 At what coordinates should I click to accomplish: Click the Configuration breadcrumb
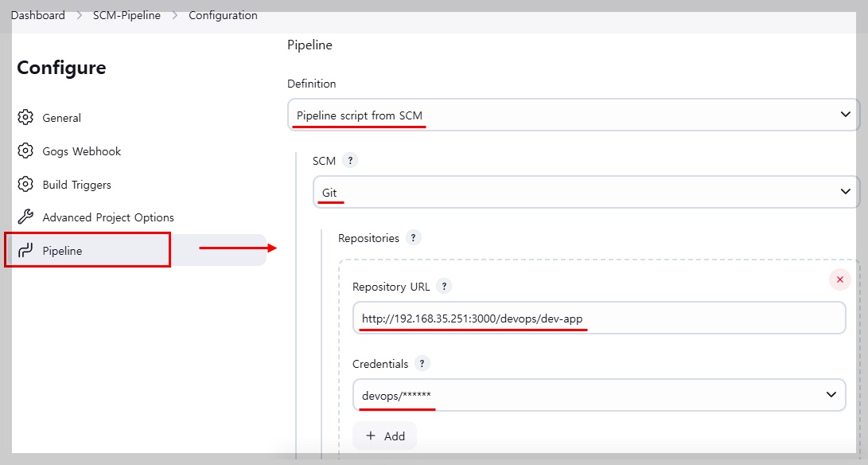coord(223,15)
